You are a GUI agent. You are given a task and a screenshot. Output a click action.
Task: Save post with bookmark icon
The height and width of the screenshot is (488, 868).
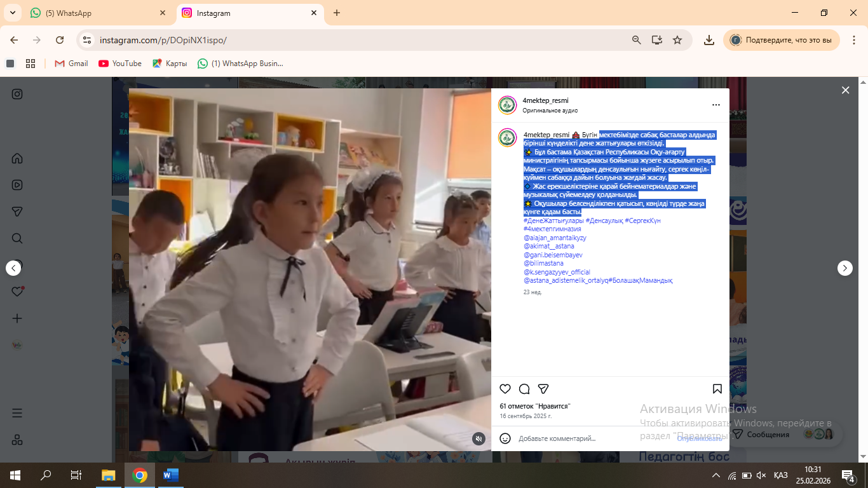tap(717, 389)
